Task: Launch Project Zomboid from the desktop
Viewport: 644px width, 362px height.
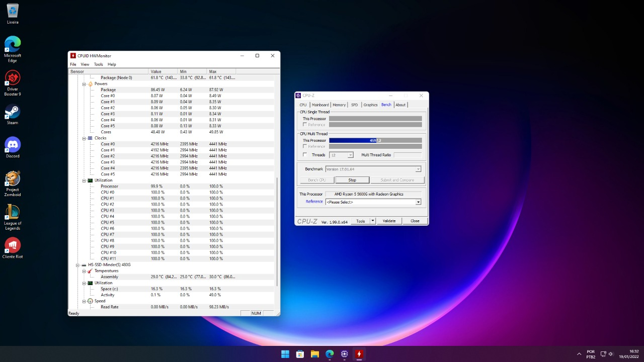Action: pos(13,184)
